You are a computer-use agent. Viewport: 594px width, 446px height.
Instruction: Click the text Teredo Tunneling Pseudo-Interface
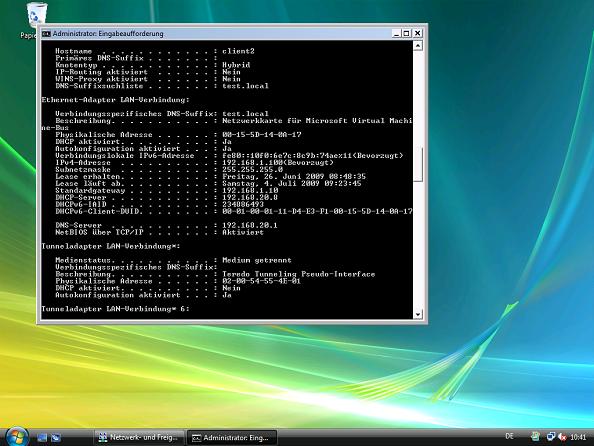[299, 274]
